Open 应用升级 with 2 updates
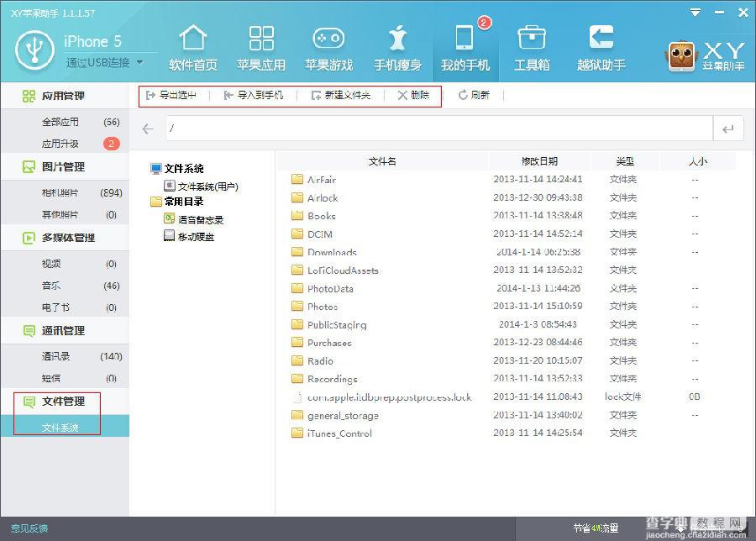This screenshot has height=541, width=756. click(65, 144)
